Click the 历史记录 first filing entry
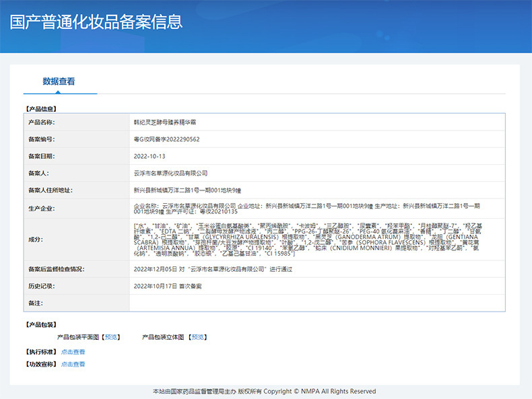Screen dimensions: 532x399 (172, 286)
